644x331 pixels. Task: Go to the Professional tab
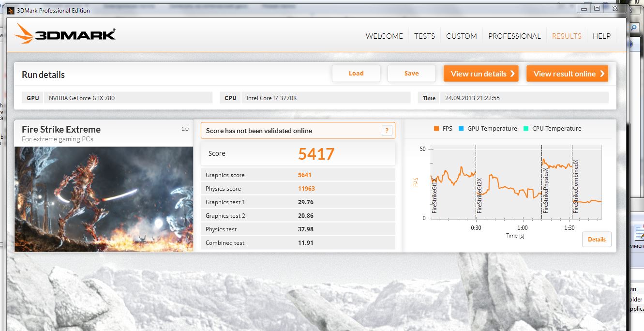tap(514, 36)
